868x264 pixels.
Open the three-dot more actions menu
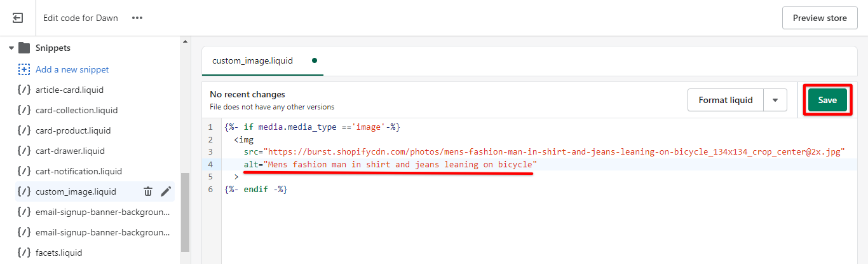click(137, 18)
